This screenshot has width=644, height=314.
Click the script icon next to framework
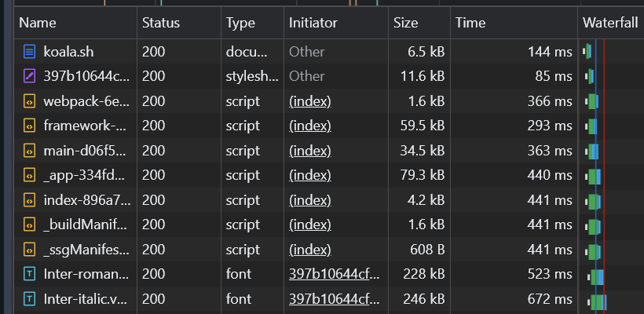(29, 126)
